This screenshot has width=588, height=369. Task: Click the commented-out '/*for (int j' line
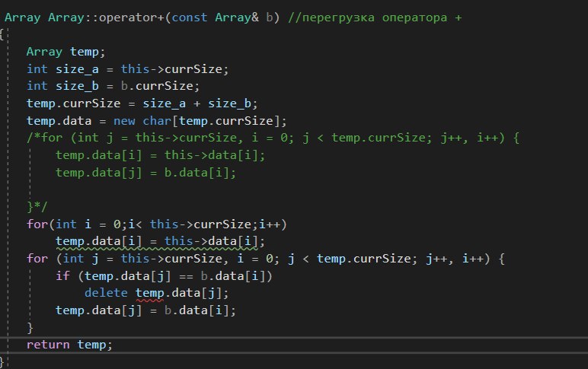click(273, 138)
